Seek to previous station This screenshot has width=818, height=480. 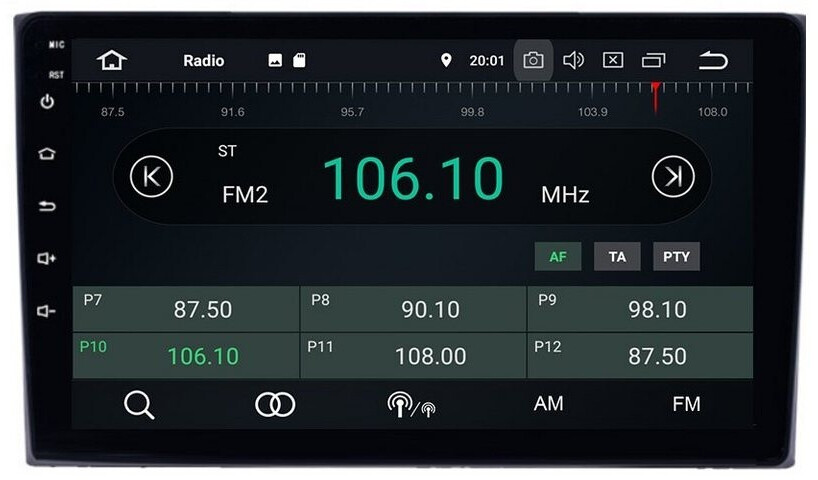tap(151, 176)
